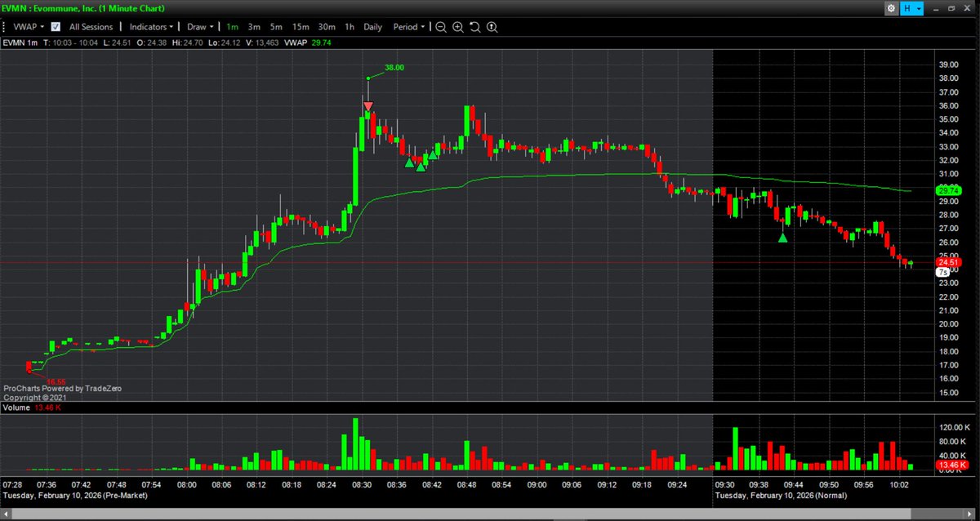
Task: Switch to the 5m timeframe
Action: [276, 27]
